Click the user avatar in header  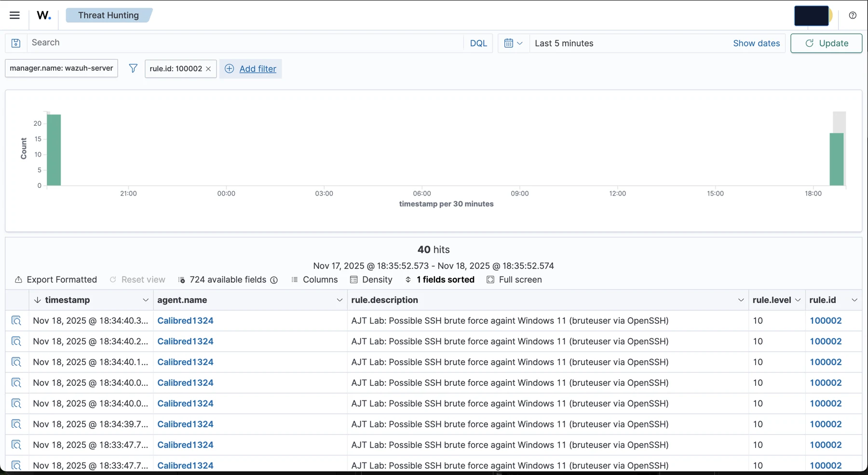(x=813, y=16)
